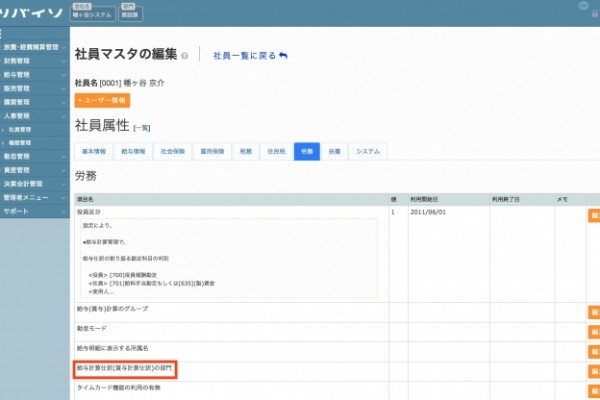Image resolution: width=600 pixels, height=400 pixels.
Task: Switch to the システム tab
Action: pyautogui.click(x=368, y=151)
